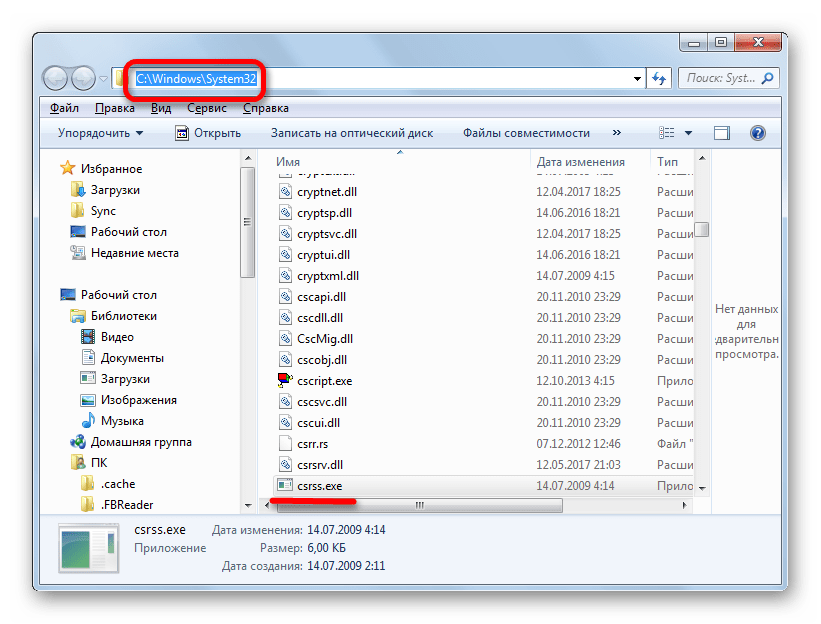Show more toolbar commands chevron
The width and height of the screenshot is (821, 624).
click(617, 133)
